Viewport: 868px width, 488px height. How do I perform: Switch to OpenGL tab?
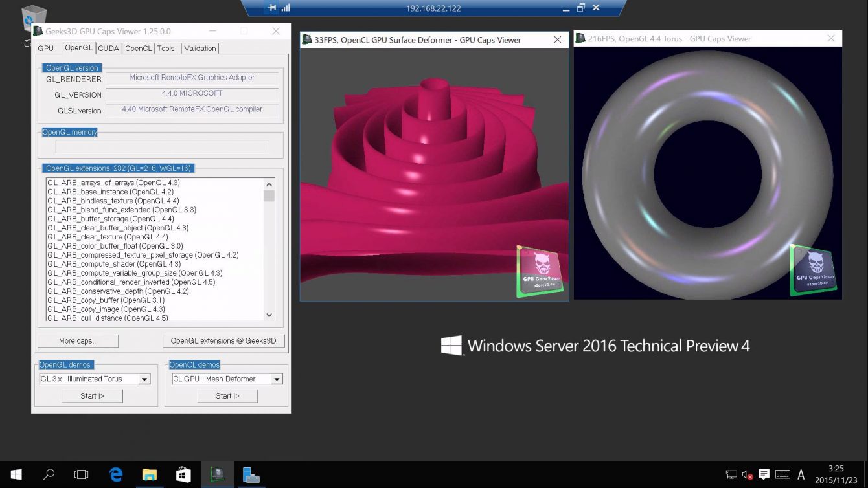[78, 48]
